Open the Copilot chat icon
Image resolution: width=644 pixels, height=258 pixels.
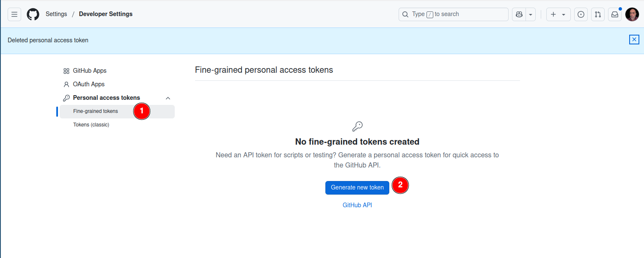pyautogui.click(x=519, y=14)
